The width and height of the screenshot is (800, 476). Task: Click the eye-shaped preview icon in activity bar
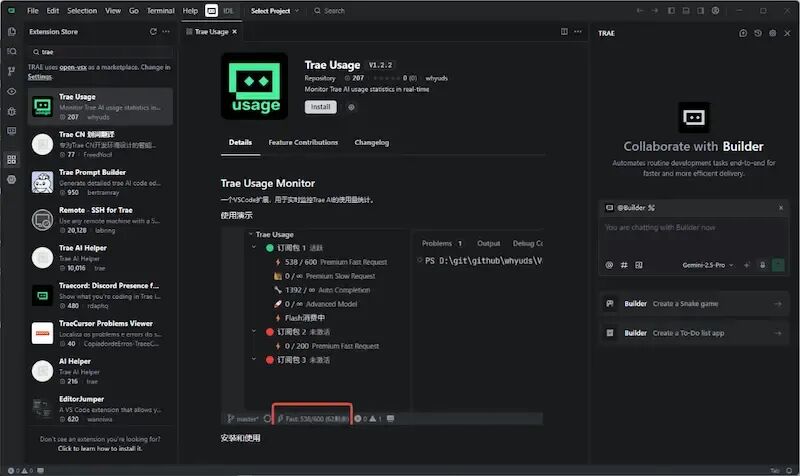click(x=11, y=91)
